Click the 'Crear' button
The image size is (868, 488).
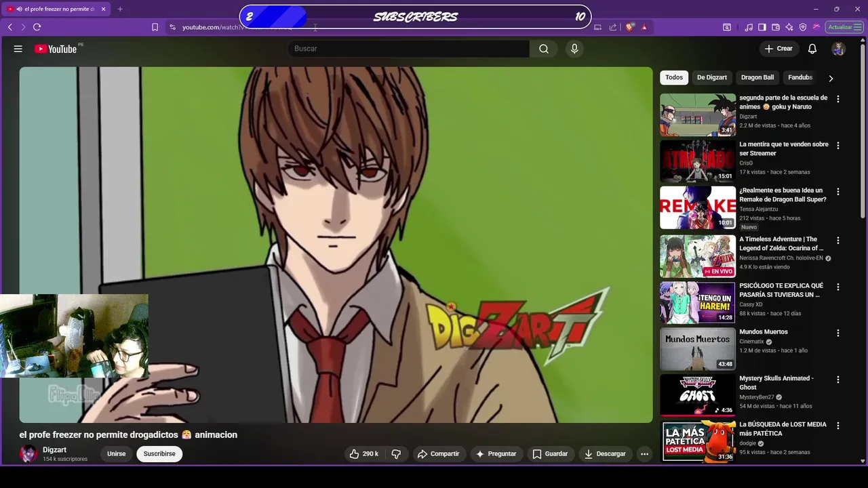point(778,49)
